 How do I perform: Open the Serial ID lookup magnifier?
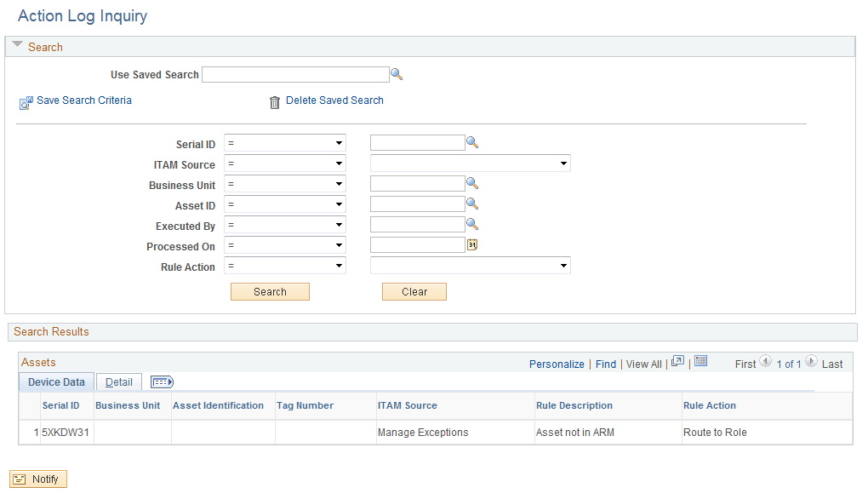pyautogui.click(x=473, y=142)
